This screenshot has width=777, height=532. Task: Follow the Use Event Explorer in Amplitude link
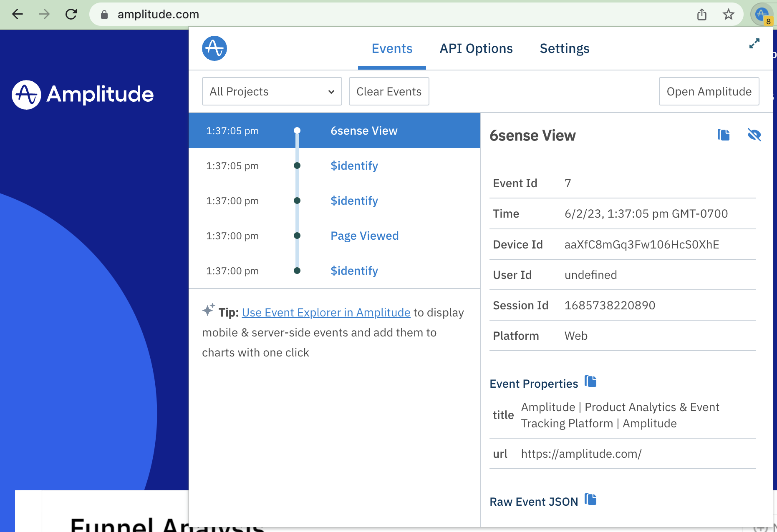[326, 312]
